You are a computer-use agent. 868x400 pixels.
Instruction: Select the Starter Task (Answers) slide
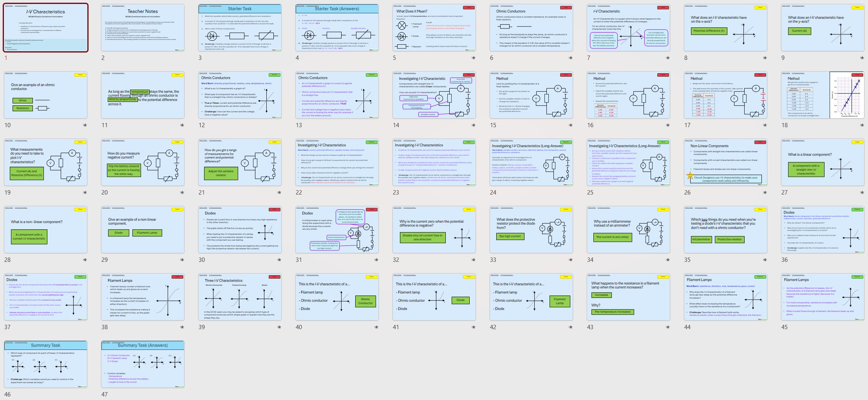(337, 28)
